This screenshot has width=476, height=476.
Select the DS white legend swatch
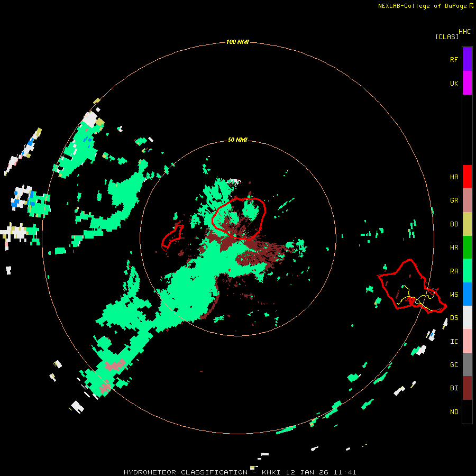(x=467, y=317)
